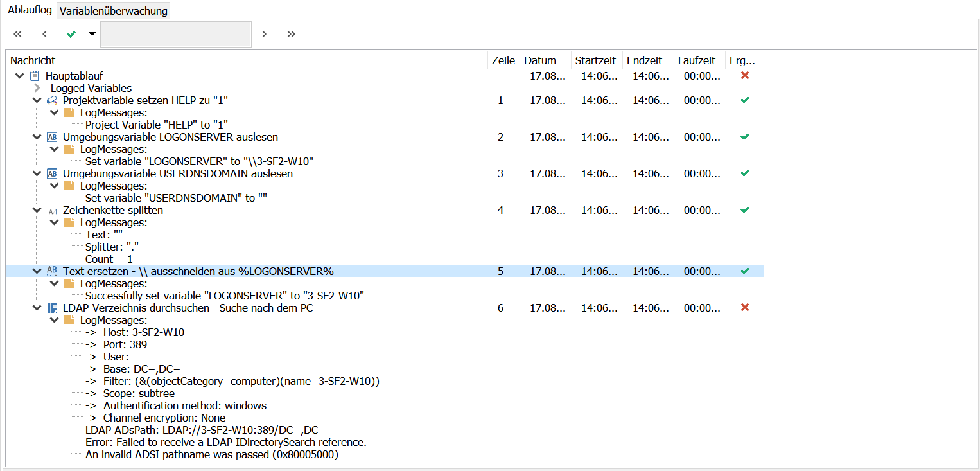The image size is (980, 471).
Task: Click the Text ersetzen step icon
Action: pyautogui.click(x=52, y=271)
